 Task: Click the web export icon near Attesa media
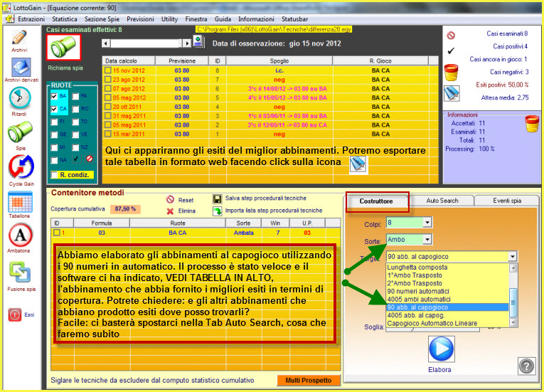[452, 93]
